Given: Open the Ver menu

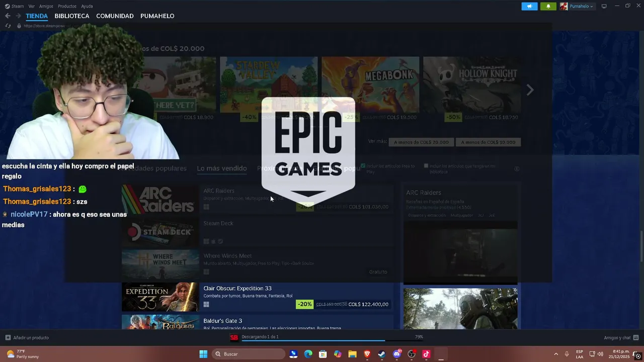Looking at the screenshot, I should 32,6.
